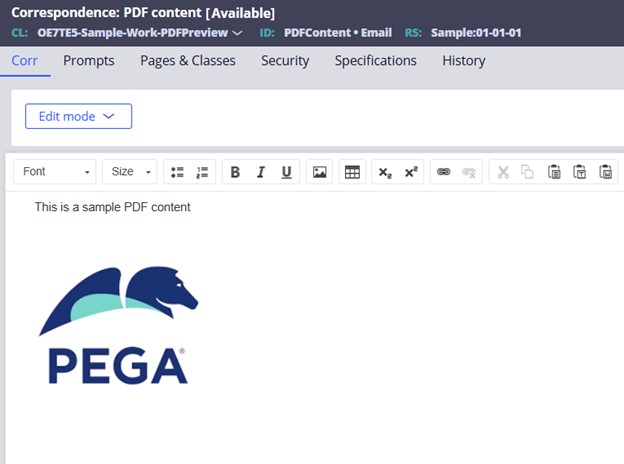Click the insert image icon
Image resolution: width=624 pixels, height=464 pixels.
click(x=320, y=172)
